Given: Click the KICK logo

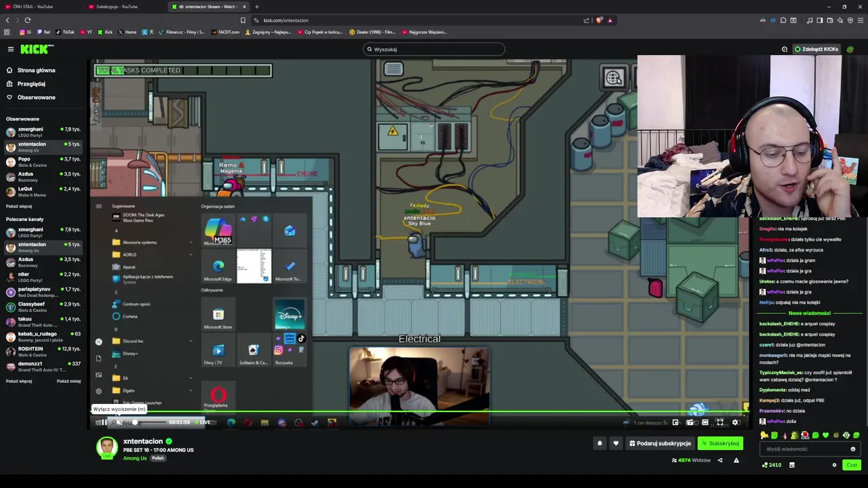Looking at the screenshot, I should coord(36,49).
